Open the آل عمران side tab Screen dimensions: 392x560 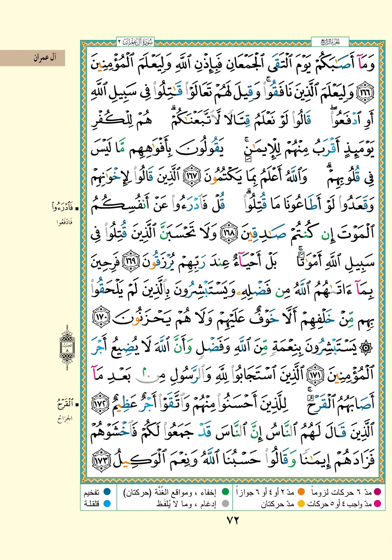click(x=32, y=58)
